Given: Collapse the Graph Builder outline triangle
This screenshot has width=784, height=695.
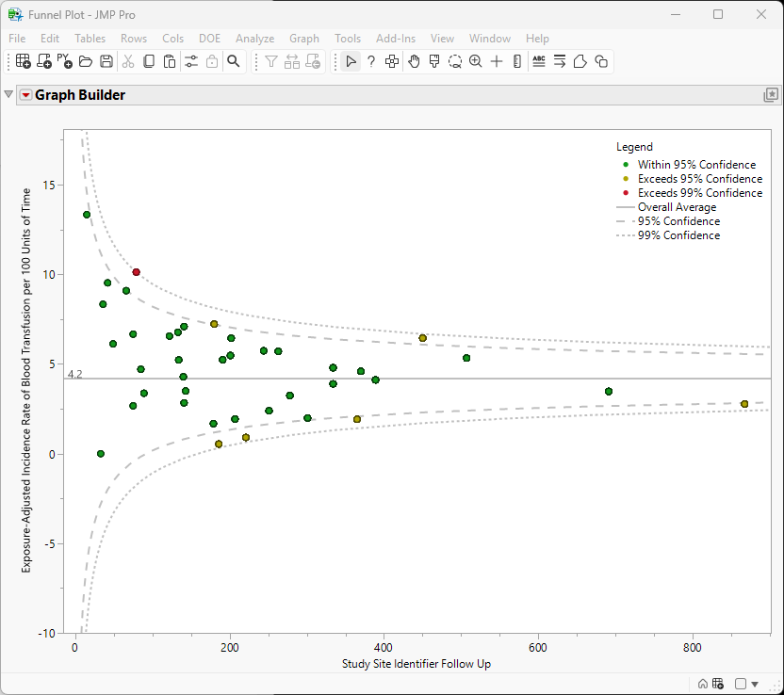Looking at the screenshot, I should [x=8, y=94].
